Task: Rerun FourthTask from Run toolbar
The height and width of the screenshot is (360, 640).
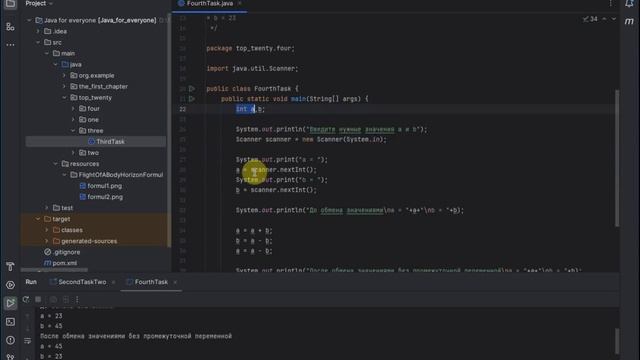Action: tap(26, 300)
